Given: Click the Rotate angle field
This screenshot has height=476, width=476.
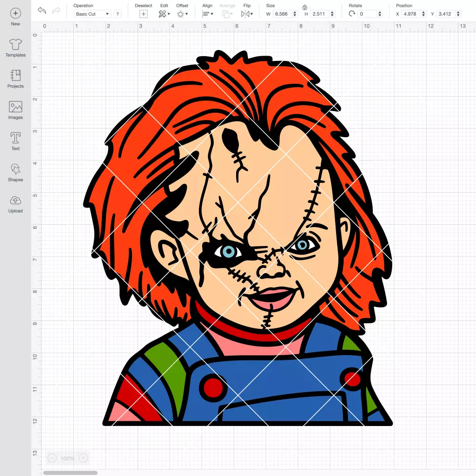Looking at the screenshot, I should [367, 14].
